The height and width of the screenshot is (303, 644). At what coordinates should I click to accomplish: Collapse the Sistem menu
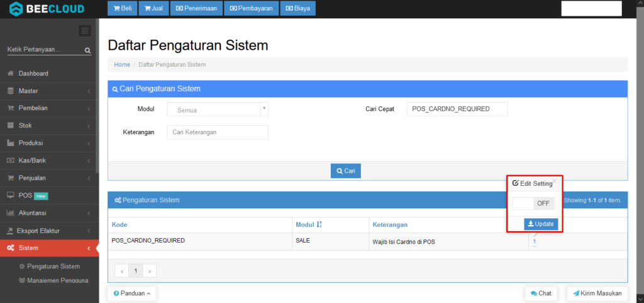coord(49,248)
